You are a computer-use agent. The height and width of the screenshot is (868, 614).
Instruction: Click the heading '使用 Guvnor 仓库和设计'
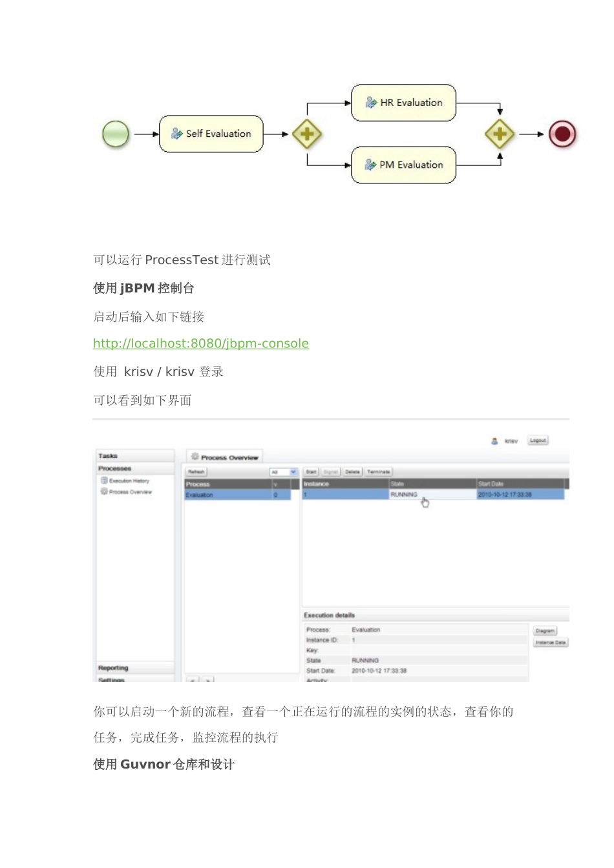tap(164, 764)
